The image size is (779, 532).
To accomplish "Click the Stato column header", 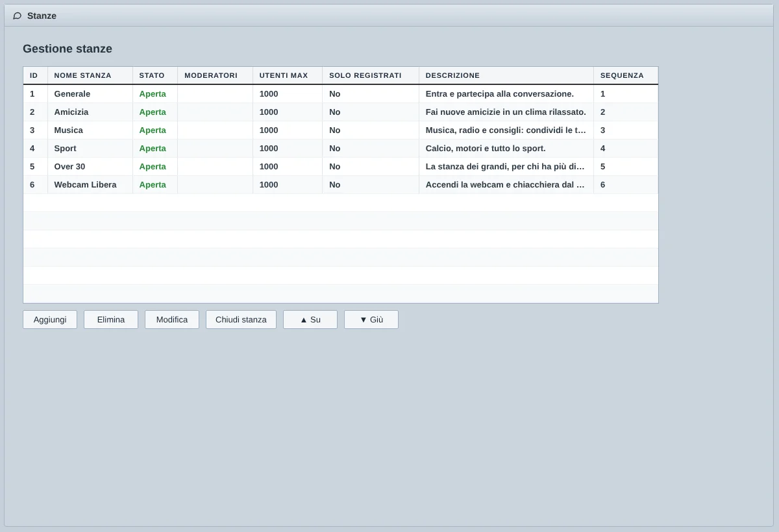I will tap(155, 75).
